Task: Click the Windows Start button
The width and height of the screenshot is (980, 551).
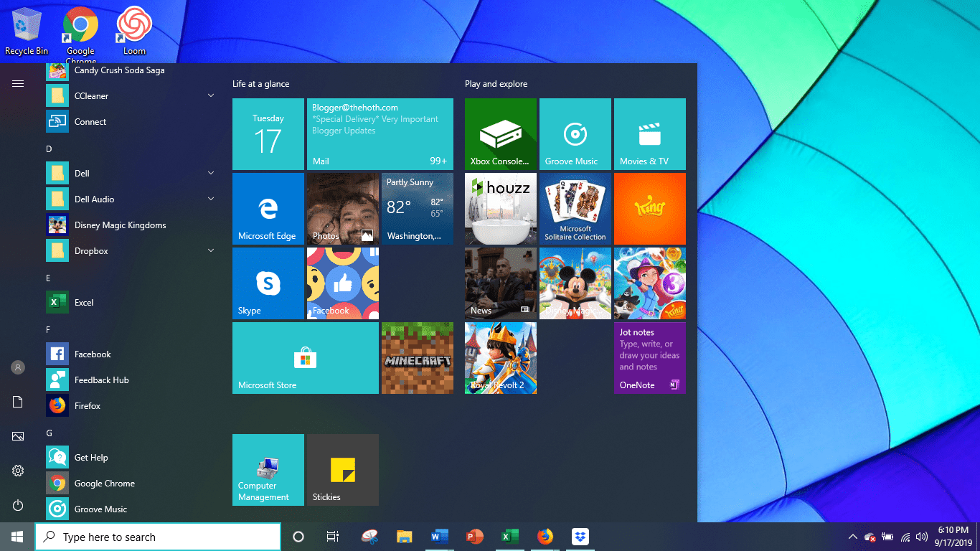Action: 17,537
